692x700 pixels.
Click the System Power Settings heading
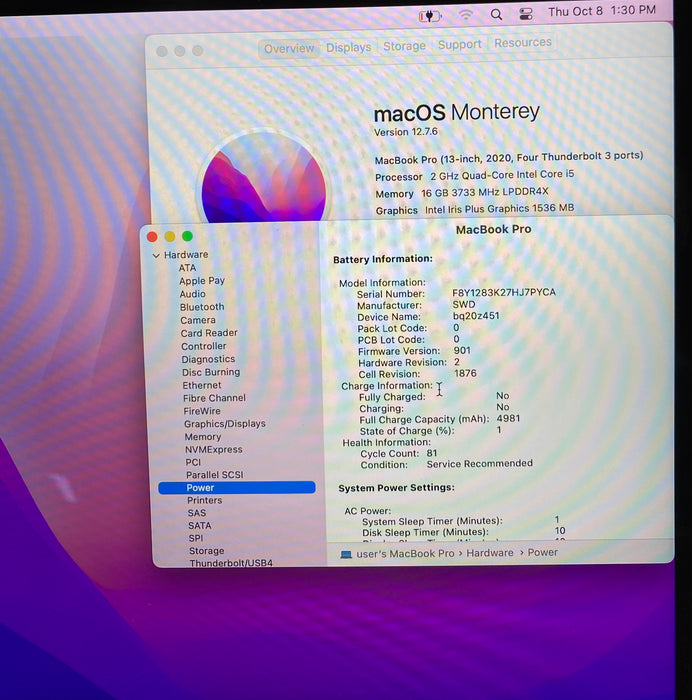click(x=396, y=488)
